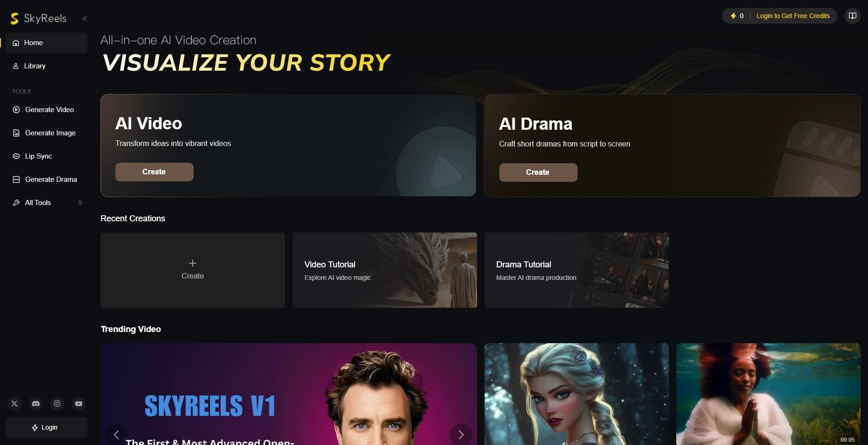The width and height of the screenshot is (868, 445).
Task: Click Login to Get Free Credits
Action: click(793, 16)
